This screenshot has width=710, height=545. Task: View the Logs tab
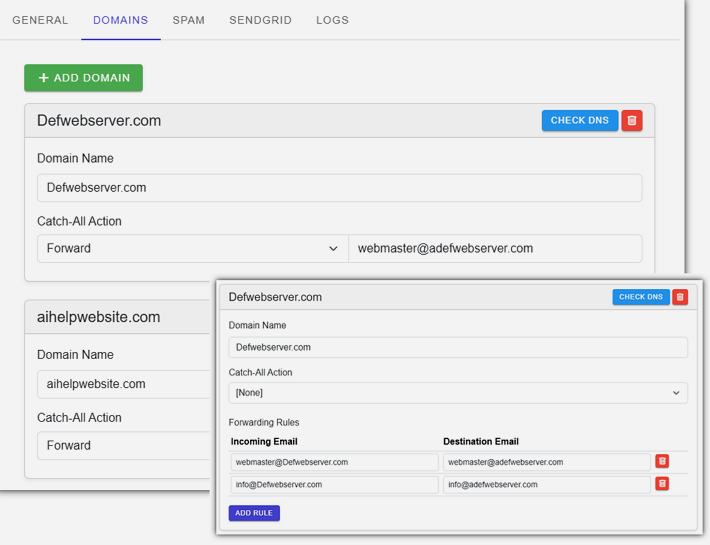pos(332,20)
